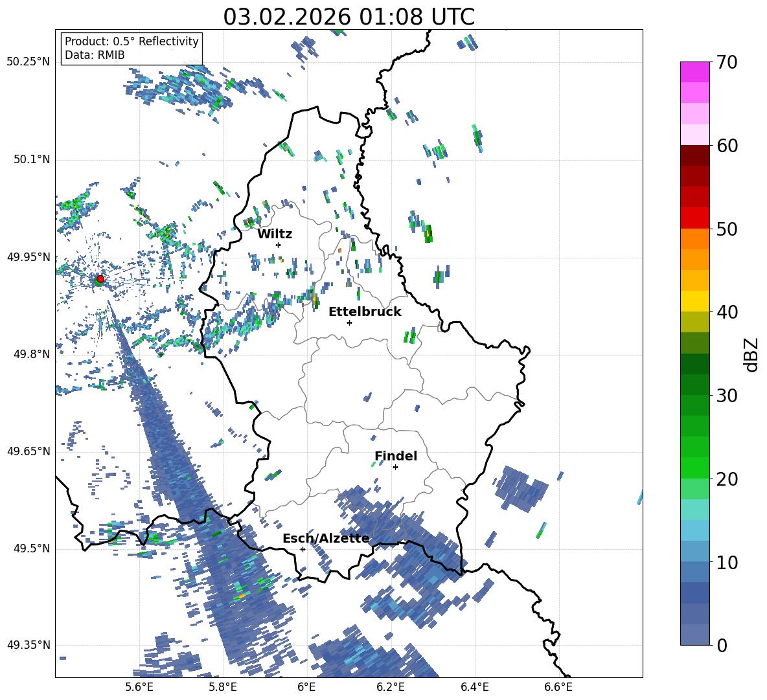Click the Ettelbruck station cross marker
767x700 pixels.
pyautogui.click(x=349, y=322)
